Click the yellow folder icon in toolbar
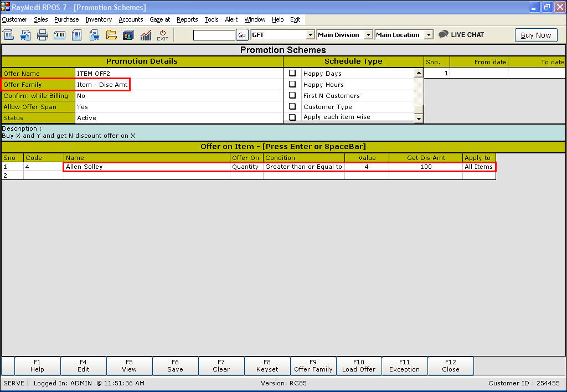This screenshot has width=567, height=392. (x=111, y=35)
